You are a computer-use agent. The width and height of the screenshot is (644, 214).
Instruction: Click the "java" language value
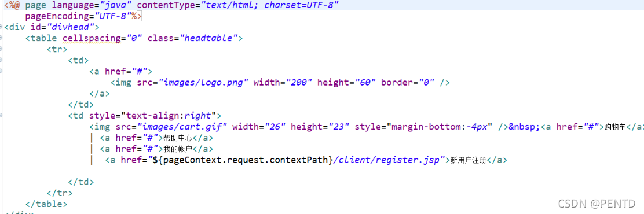[116, 5]
